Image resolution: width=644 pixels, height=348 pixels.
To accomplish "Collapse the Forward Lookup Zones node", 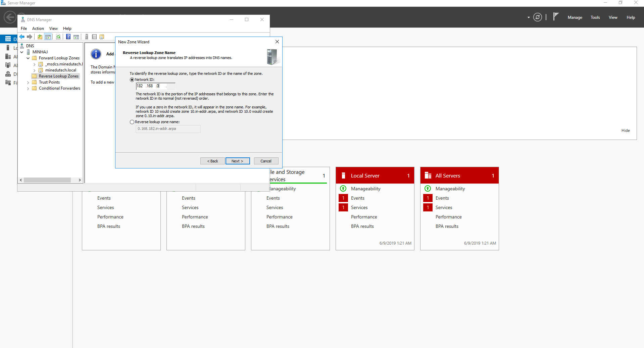I will click(x=28, y=58).
